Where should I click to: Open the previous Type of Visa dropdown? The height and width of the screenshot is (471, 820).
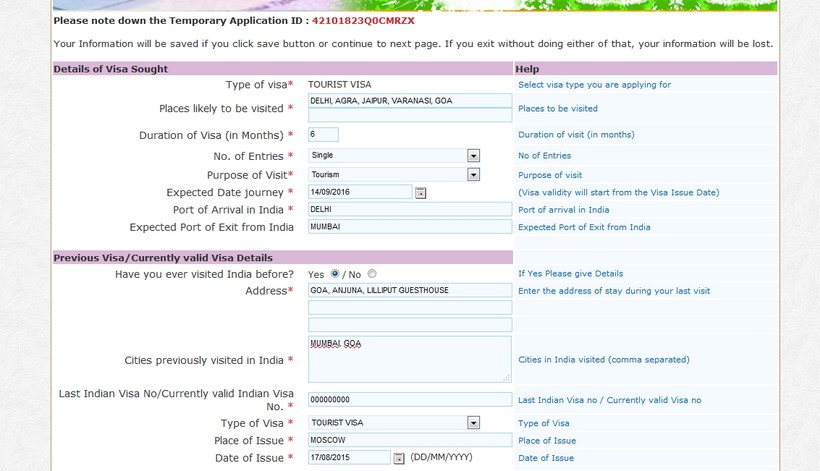(473, 422)
